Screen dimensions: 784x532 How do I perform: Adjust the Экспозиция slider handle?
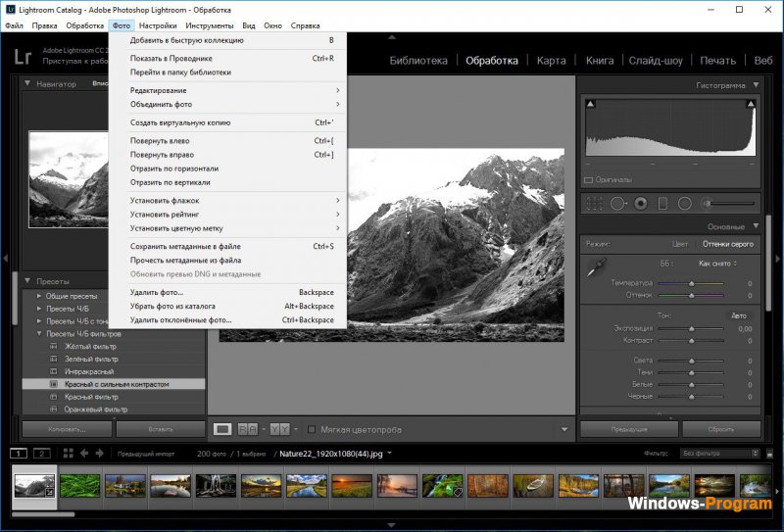pos(692,328)
